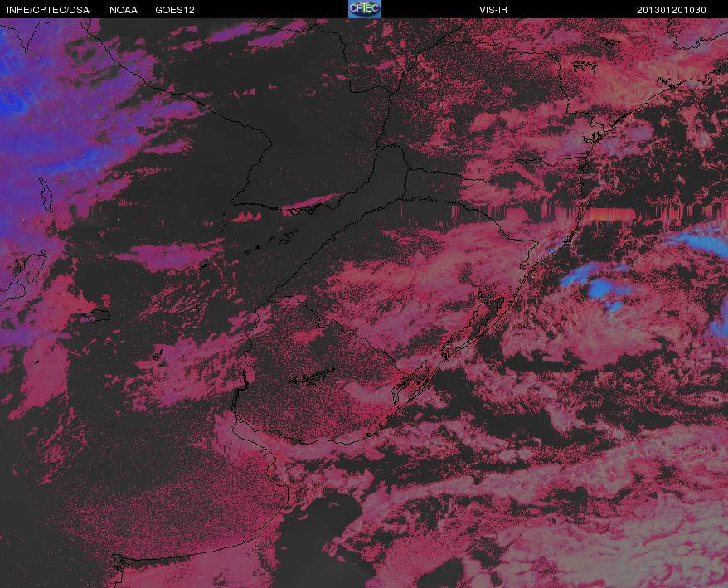
Task: Click the GOES12 satellite label
Action: [x=175, y=10]
